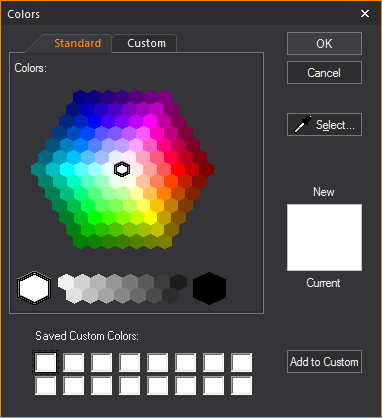Viewport: 382px width, 418px height.
Task: Choose the pure yellow hexagon
Action: [x=150, y=218]
